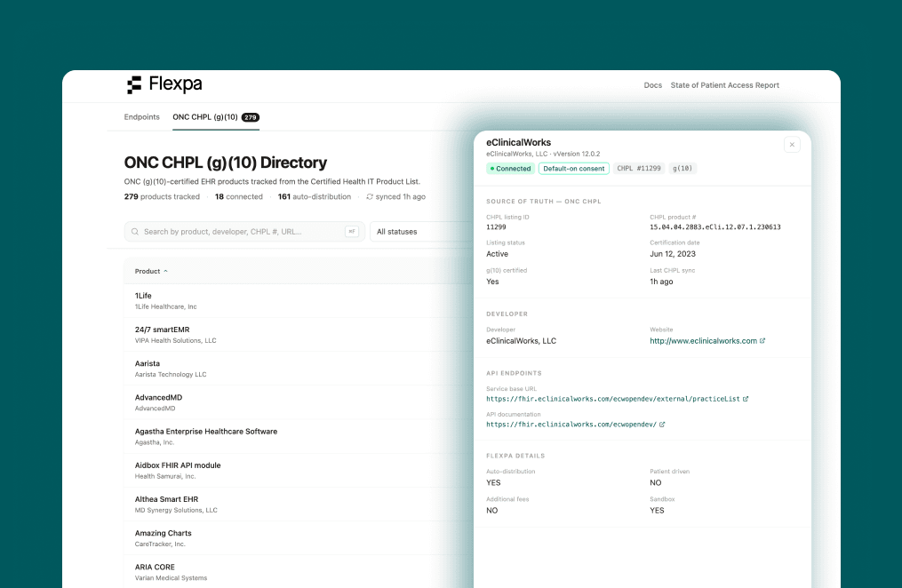Select the 24/7 smartEMR row

pos(299,335)
